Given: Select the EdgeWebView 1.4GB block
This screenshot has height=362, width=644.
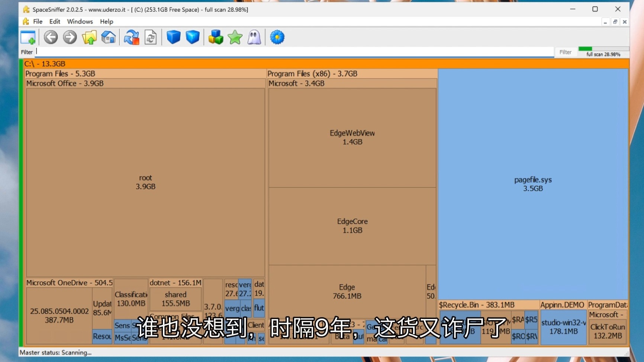Looking at the screenshot, I should coord(352,138).
